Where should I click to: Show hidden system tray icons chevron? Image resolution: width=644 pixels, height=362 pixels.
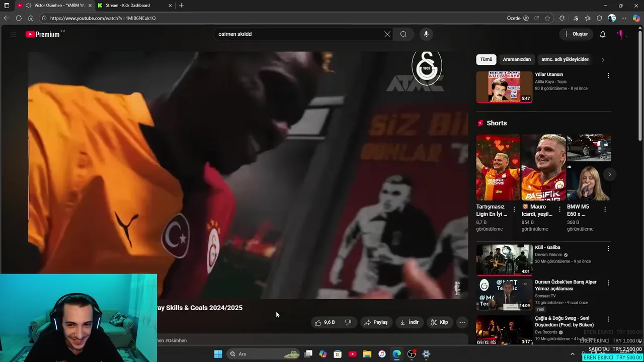pyautogui.click(x=572, y=354)
